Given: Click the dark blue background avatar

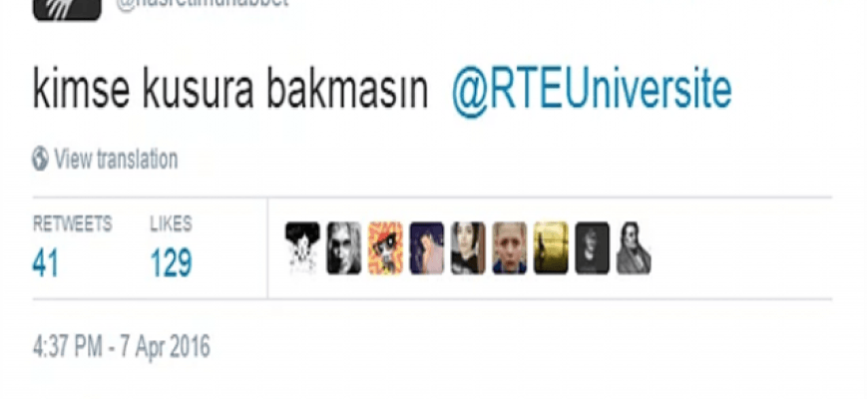Looking at the screenshot, I should pos(427,248).
